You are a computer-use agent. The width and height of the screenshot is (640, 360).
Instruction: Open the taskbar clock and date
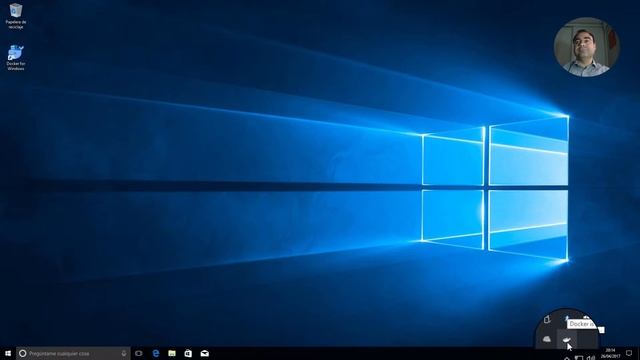(610, 353)
